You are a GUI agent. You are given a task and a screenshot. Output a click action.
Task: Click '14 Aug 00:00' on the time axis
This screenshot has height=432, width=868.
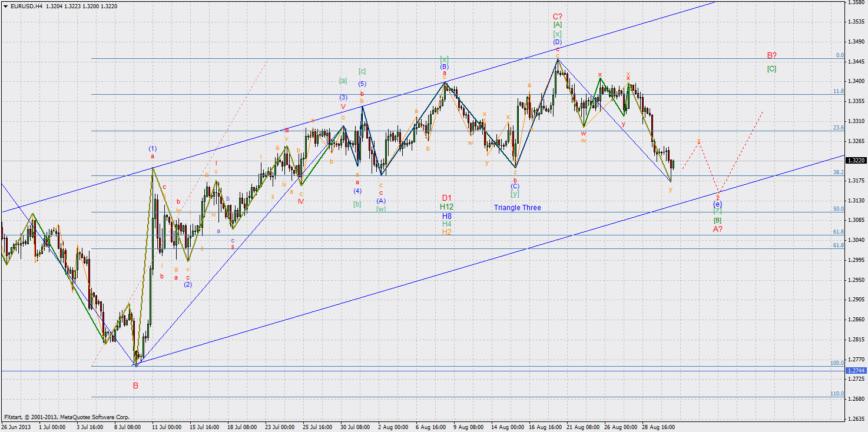[508, 427]
